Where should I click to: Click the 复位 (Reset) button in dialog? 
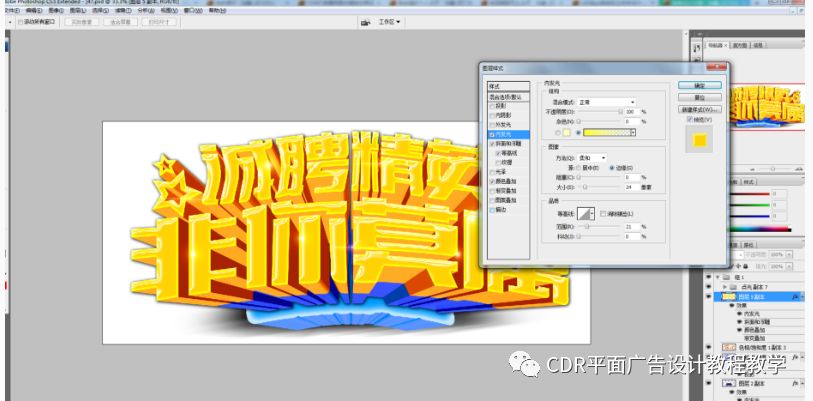699,98
